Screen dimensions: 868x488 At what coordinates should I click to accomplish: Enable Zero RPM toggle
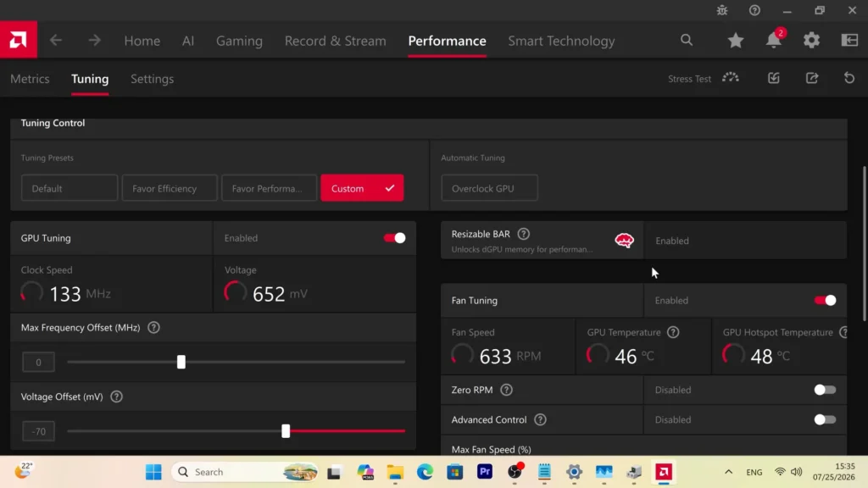[x=825, y=390]
